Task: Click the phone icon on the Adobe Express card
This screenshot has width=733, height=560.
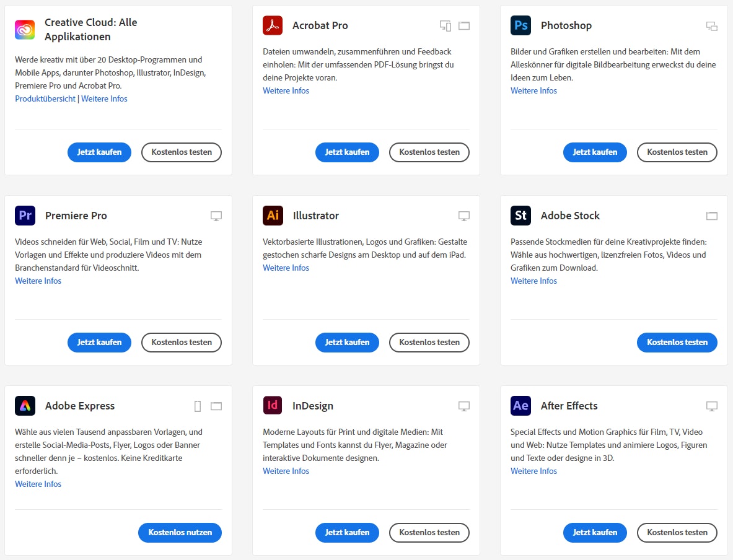Action: point(198,406)
